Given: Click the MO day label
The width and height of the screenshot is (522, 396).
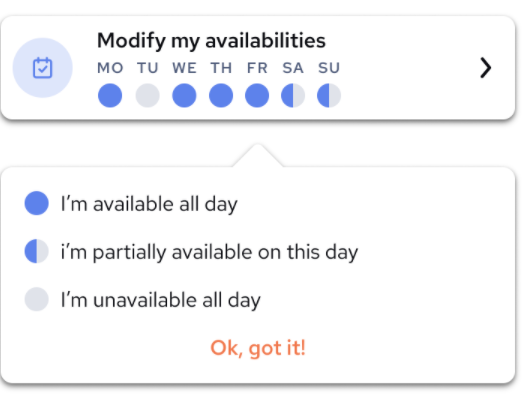Looking at the screenshot, I should click(110, 68).
